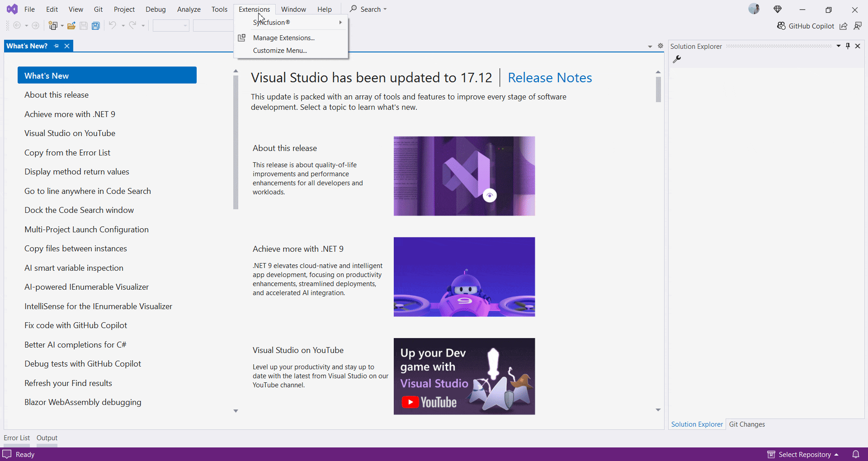The height and width of the screenshot is (461, 868).
Task: Click the .NET 9 robot thumbnail
Action: (x=464, y=277)
